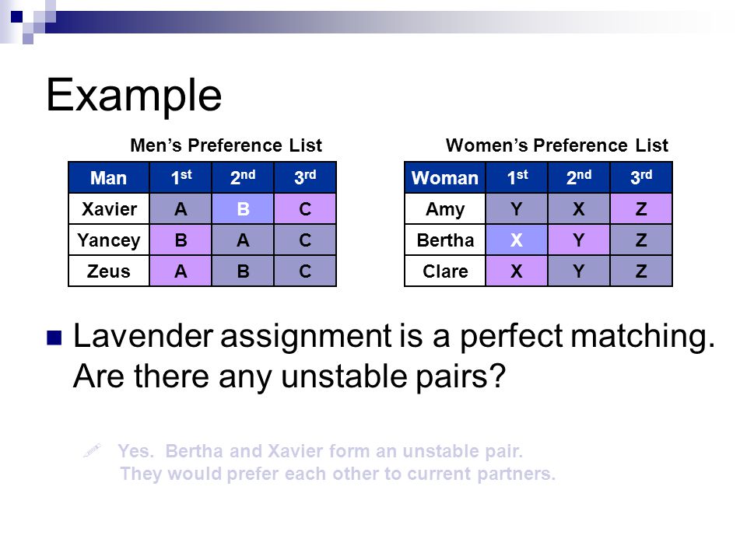The width and height of the screenshot is (747, 560).
Task: Click Amy's 3rd choice Z cell
Action: [x=641, y=208]
